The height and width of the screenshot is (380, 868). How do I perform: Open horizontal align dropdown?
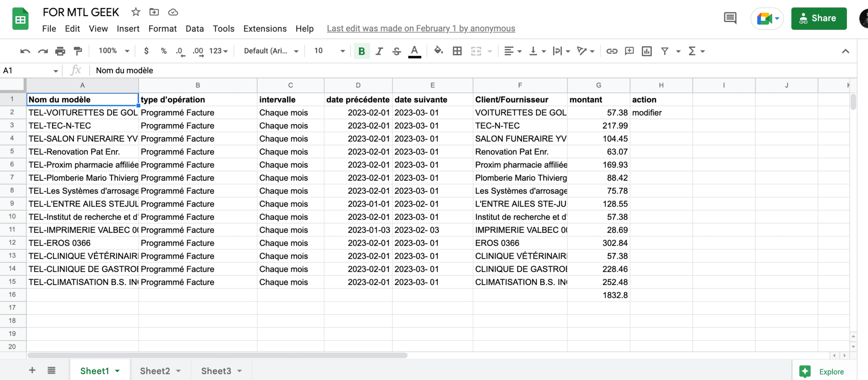pyautogui.click(x=513, y=51)
